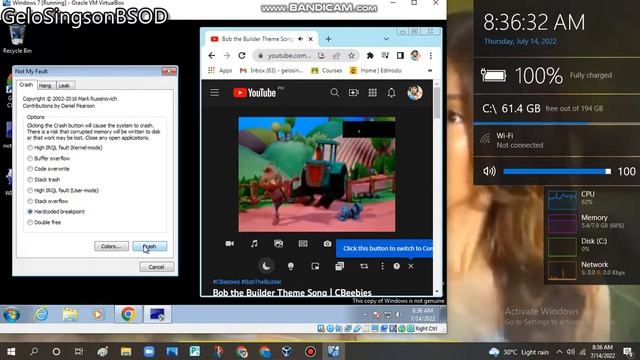Switch to Chrome on the Windows 7 taskbar

point(128,315)
